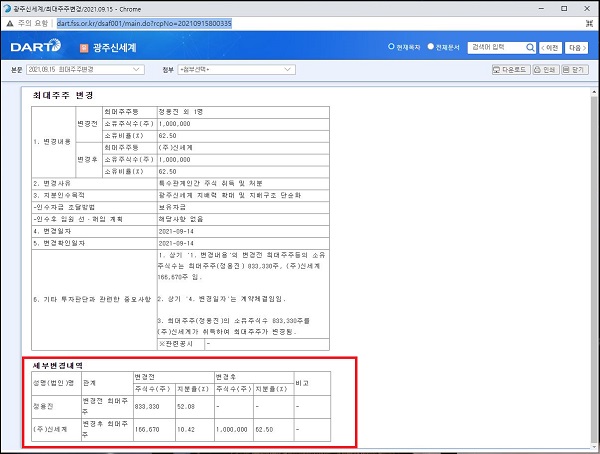This screenshot has width=600, height=454.
Task: Select the 전체문서 radio option
Action: click(430, 47)
